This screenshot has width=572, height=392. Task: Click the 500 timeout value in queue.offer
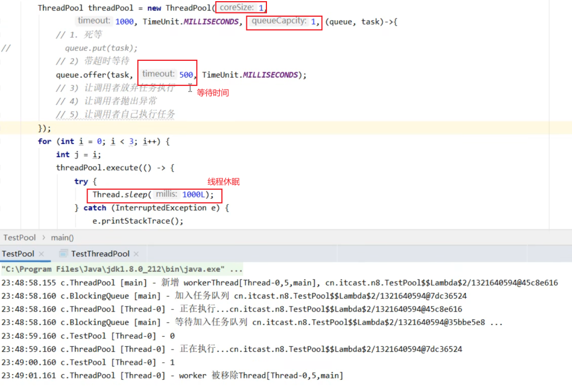pos(186,75)
